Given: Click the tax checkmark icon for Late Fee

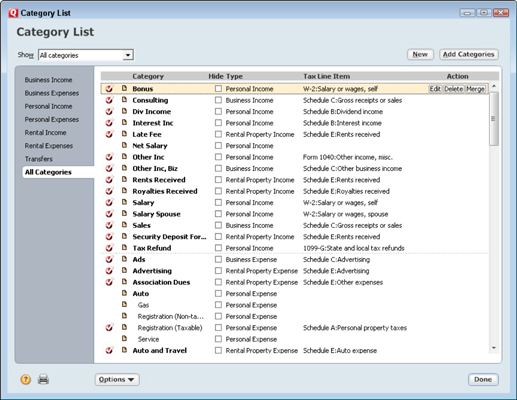Looking at the screenshot, I should click(109, 134).
